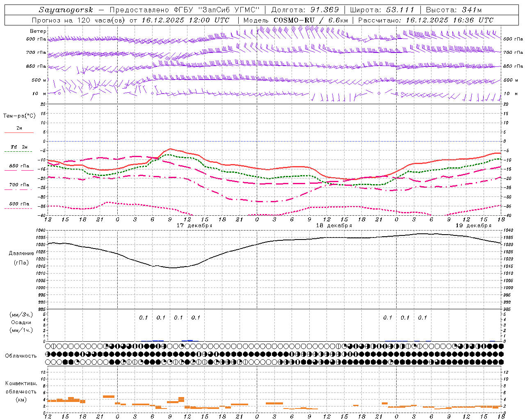The image size is (525, 420).
Task: Click the date label 19 декабря
Action: pyautogui.click(x=473, y=226)
